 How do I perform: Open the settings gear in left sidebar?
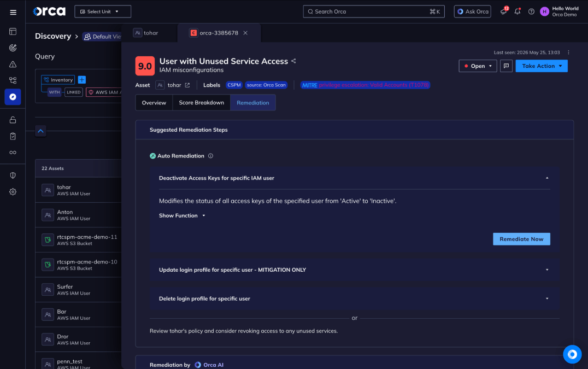coord(13,192)
